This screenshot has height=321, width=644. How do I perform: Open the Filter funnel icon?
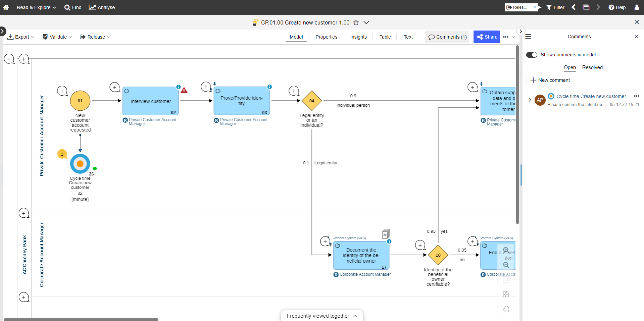pos(549,7)
